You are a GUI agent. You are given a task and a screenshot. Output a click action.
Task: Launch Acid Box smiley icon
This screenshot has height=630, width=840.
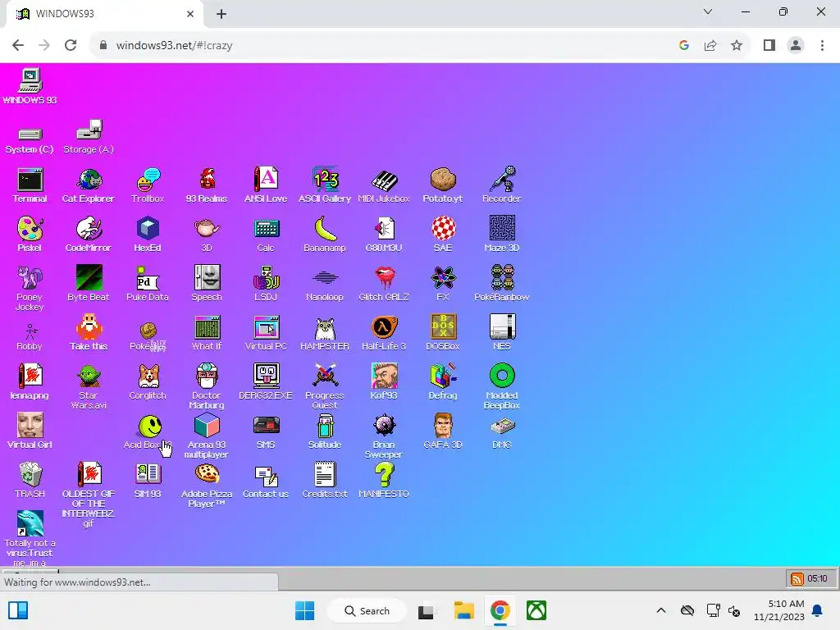[x=148, y=431]
